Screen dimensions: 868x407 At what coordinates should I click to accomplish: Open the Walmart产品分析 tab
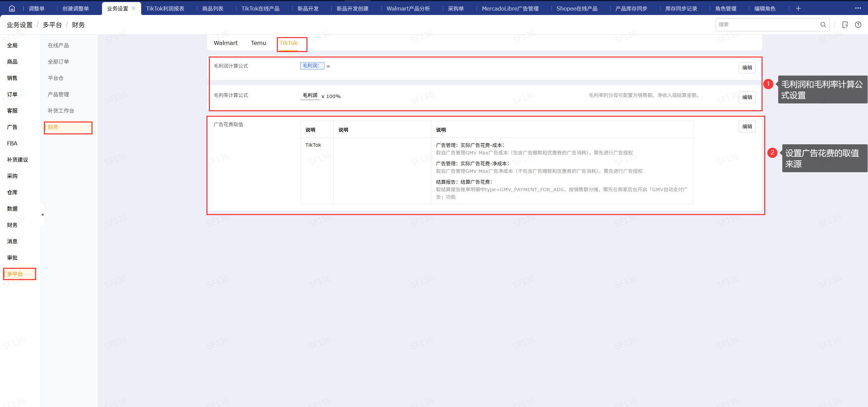[408, 9]
